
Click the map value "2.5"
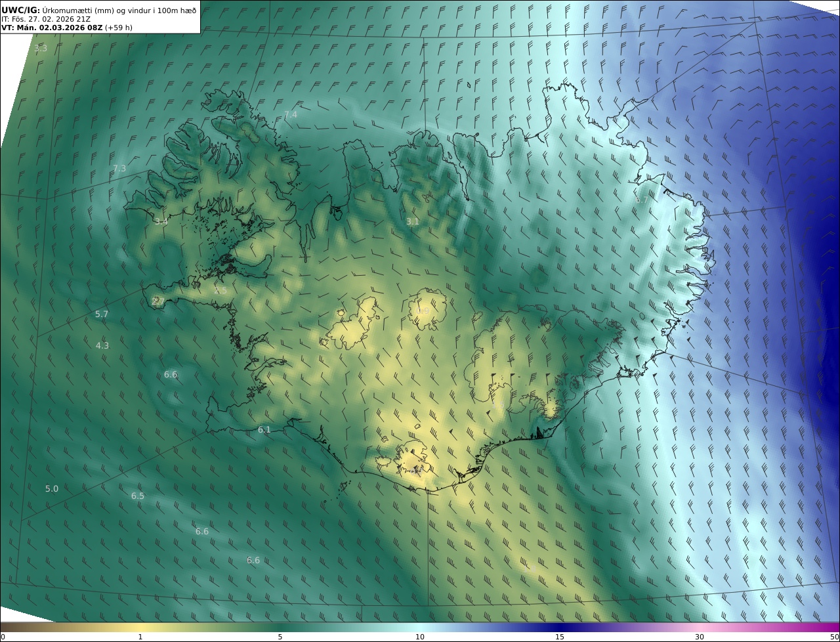pyautogui.click(x=220, y=290)
